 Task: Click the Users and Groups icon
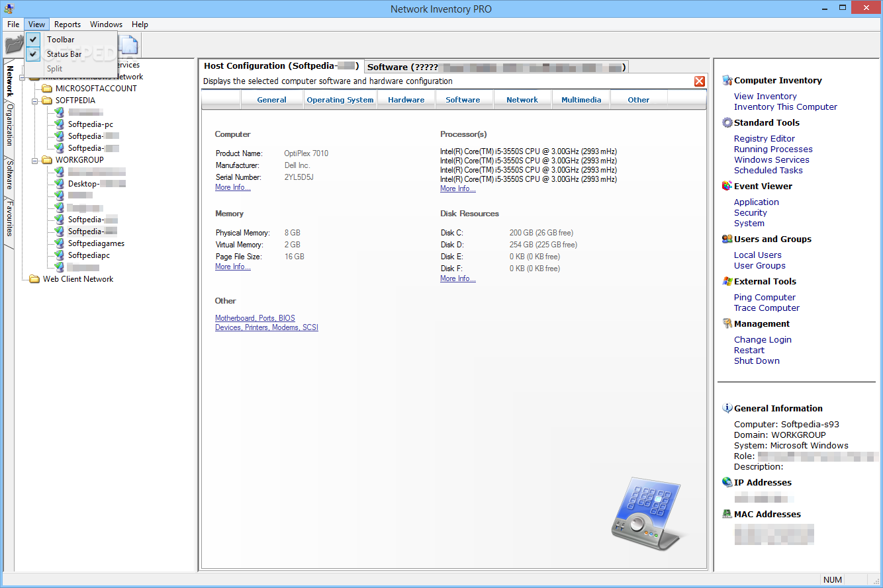coord(727,239)
